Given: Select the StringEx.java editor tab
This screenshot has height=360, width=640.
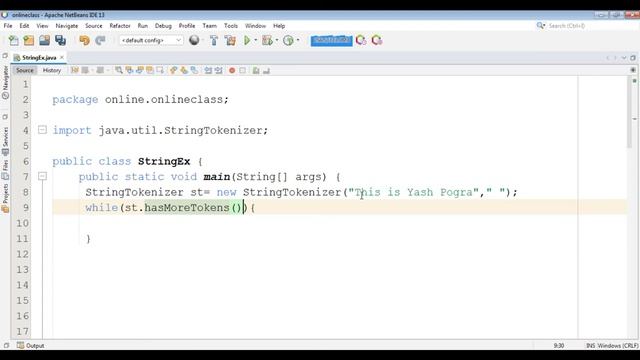Looking at the screenshot, I should click(39, 58).
